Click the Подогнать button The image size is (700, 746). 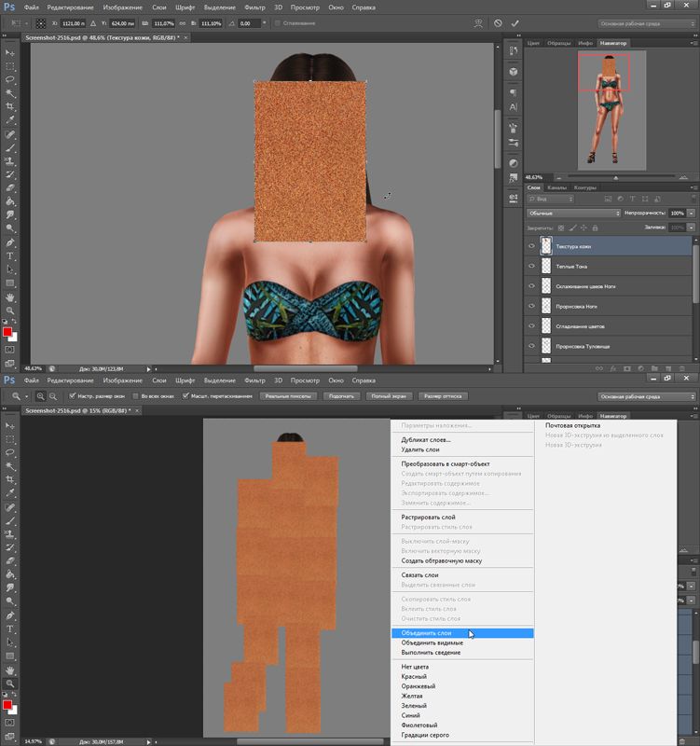click(x=341, y=396)
